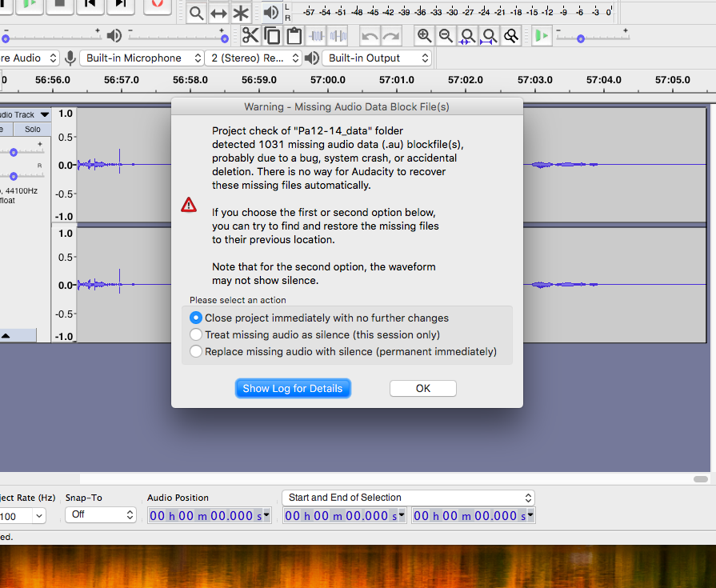Click the Audio Position time field
716x588 pixels.
208,515
